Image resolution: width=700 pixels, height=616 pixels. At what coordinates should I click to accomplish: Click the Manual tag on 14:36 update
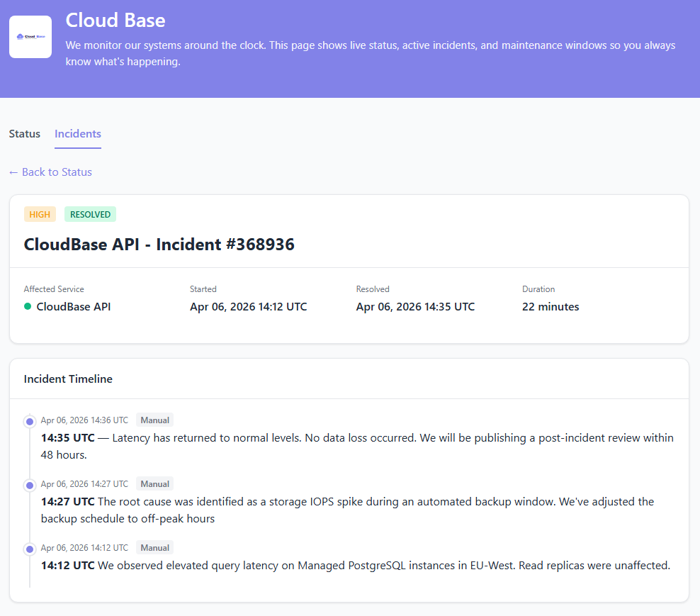pyautogui.click(x=154, y=420)
